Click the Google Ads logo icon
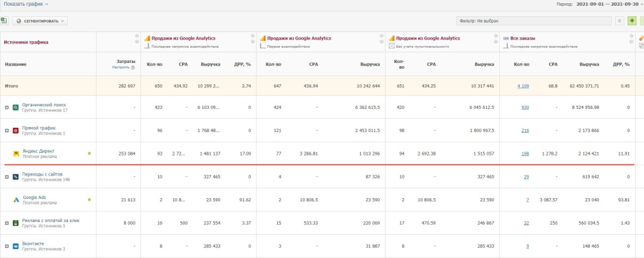Viewport: 644px width, 258px height. coord(16,199)
